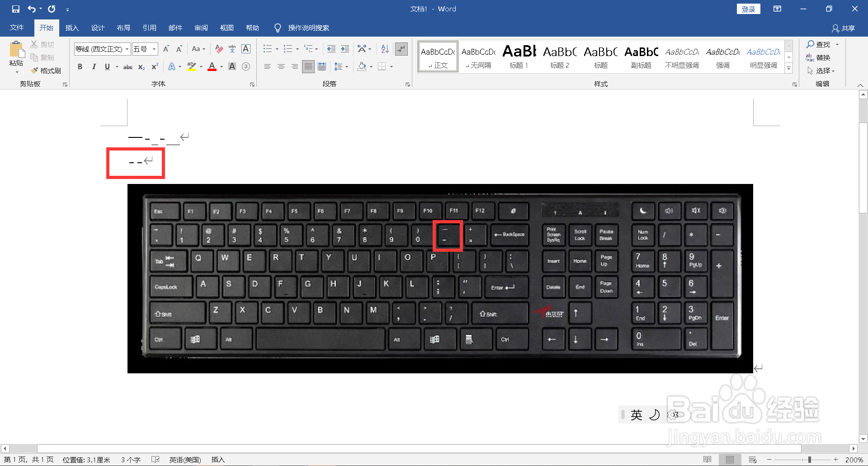This screenshot has width=868, height=466.
Task: Click the phonetic guide icon
Action: [232, 49]
